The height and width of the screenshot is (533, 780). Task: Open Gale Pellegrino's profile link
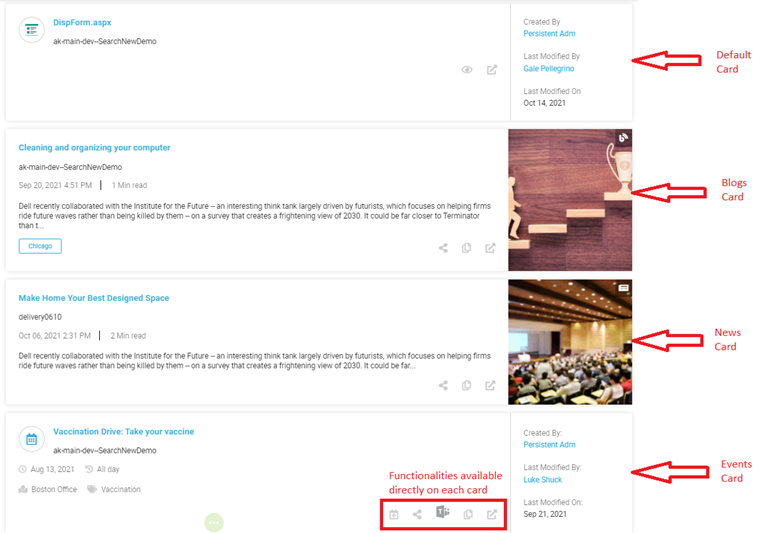549,69
